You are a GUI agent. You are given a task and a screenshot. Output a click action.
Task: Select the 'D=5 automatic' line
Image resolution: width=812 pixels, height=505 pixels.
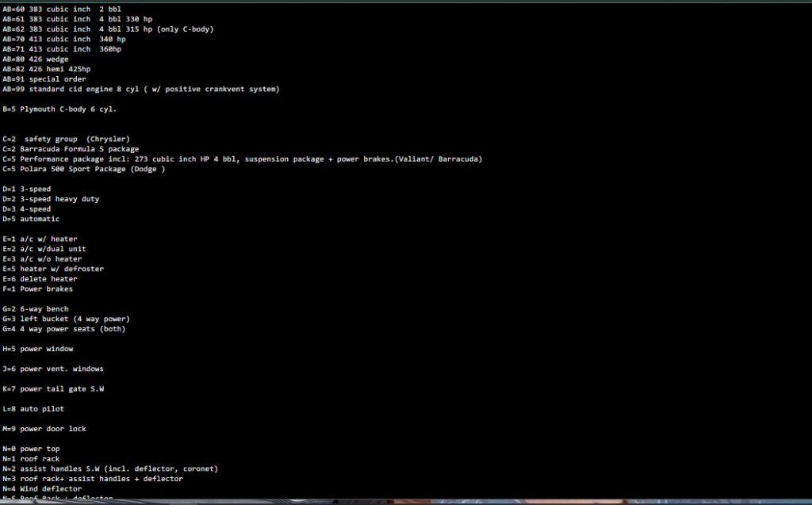click(31, 219)
